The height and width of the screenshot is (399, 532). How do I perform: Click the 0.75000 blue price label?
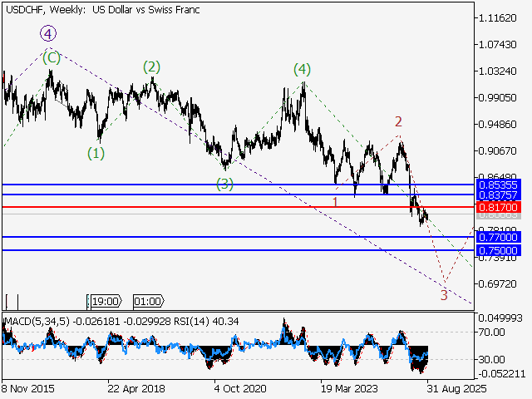[499, 250]
